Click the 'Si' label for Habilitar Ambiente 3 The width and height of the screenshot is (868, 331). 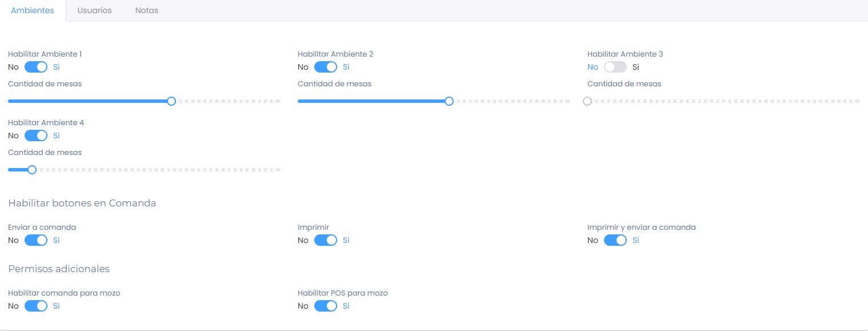click(635, 67)
